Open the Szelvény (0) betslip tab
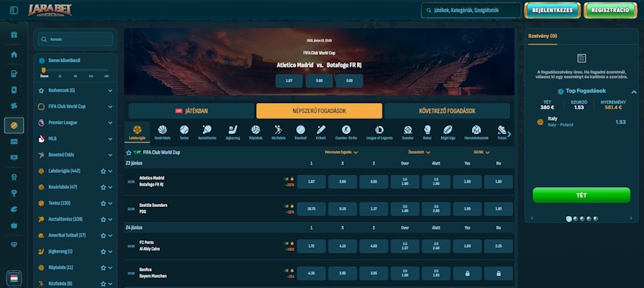Screen dimensions: 644x288 coord(542,36)
